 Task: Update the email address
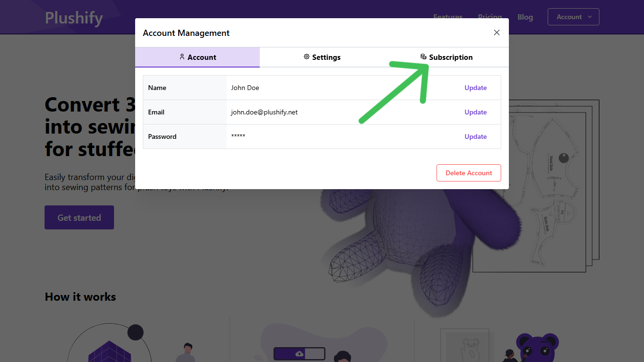[x=475, y=112]
